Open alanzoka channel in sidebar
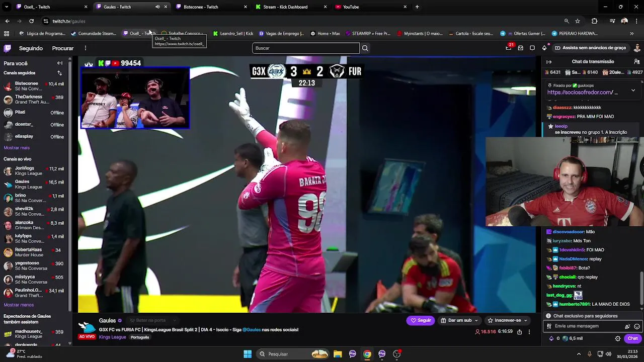Image resolution: width=644 pixels, height=362 pixels. (x=34, y=225)
